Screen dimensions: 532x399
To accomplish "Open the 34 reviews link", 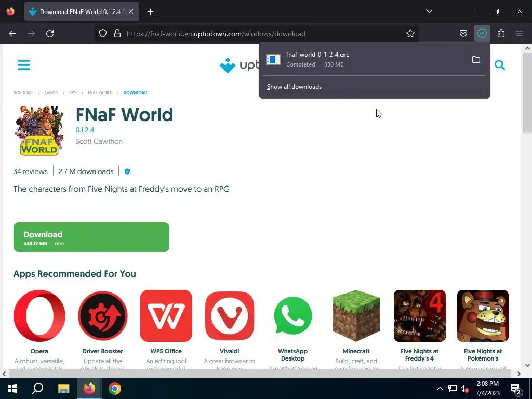I will [x=31, y=171].
